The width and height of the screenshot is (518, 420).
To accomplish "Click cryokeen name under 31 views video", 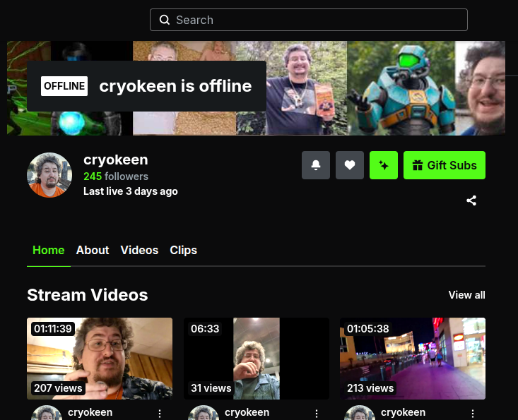I will (x=247, y=412).
